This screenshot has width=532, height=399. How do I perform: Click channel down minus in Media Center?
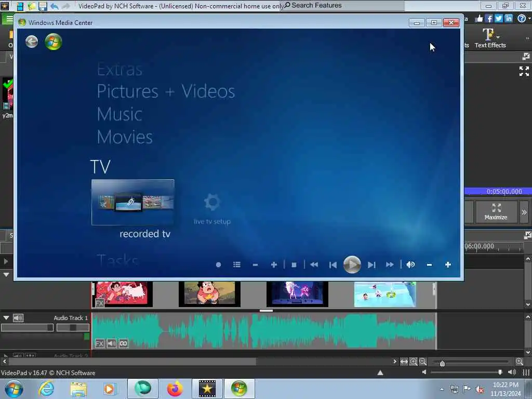(255, 264)
